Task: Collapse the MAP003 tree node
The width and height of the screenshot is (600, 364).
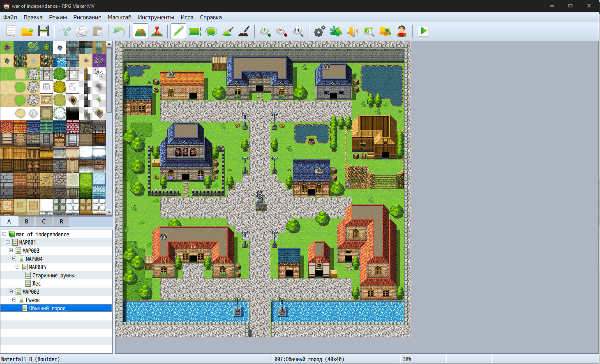Action: [11, 250]
